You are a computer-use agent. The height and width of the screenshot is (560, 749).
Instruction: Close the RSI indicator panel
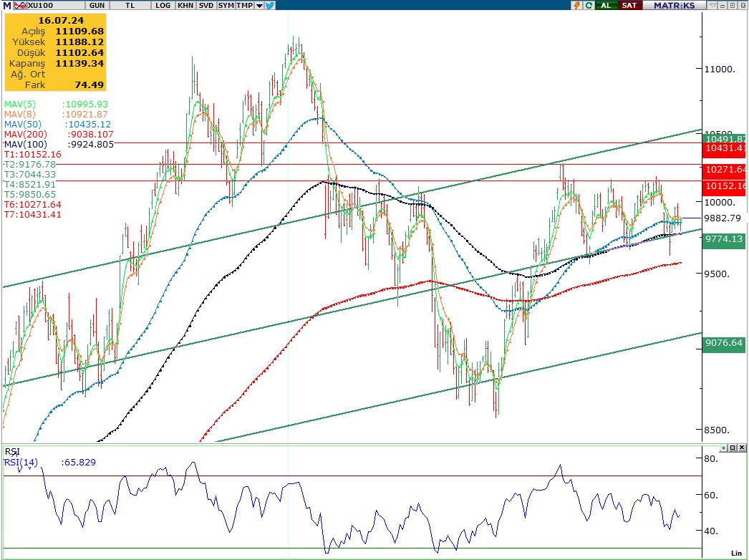pos(742,448)
